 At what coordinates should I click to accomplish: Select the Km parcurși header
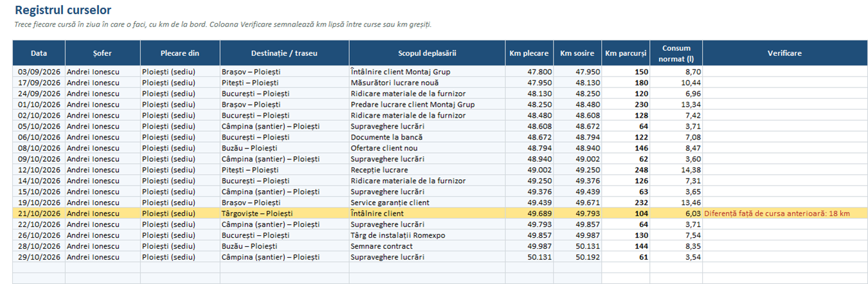click(626, 53)
